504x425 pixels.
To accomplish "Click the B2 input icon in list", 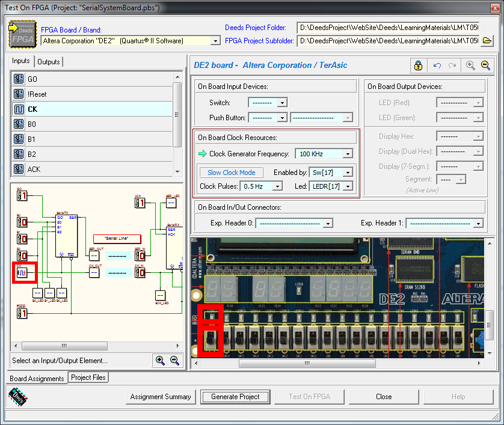I will point(19,154).
